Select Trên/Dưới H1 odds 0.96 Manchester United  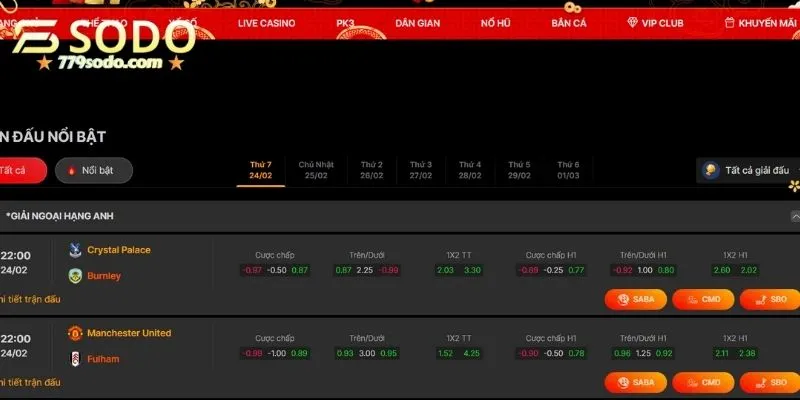pyautogui.click(x=622, y=354)
